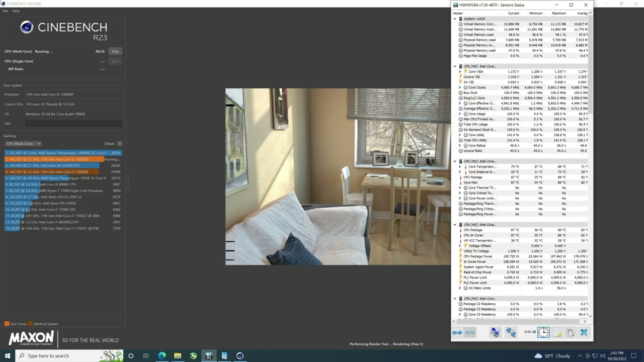Select the i5-13600KF entry scoring 23988
This screenshot has height=362, width=644.
pos(63,171)
